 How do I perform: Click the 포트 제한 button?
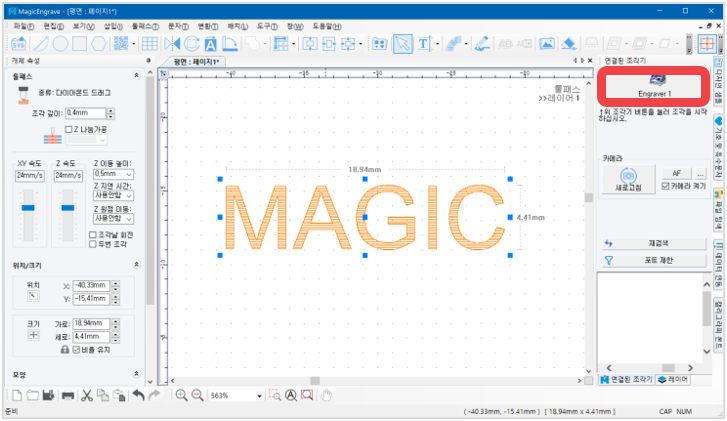pyautogui.click(x=654, y=261)
